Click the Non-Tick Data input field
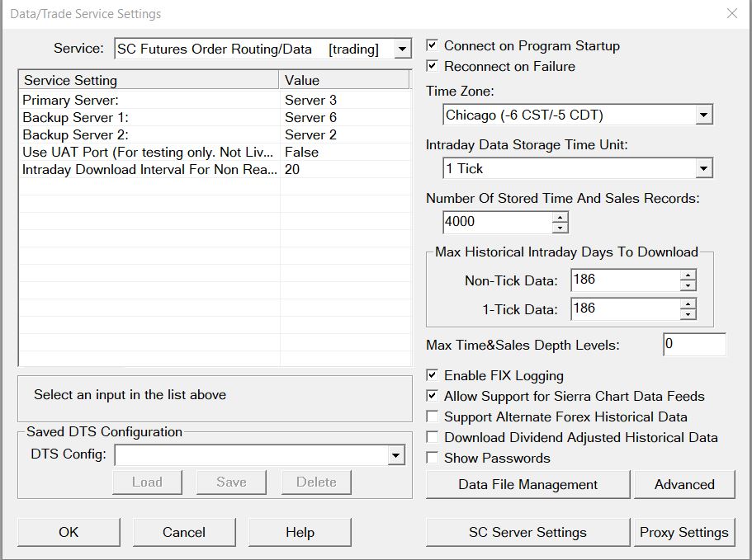Image resolution: width=752 pixels, height=560 pixels. (626, 280)
